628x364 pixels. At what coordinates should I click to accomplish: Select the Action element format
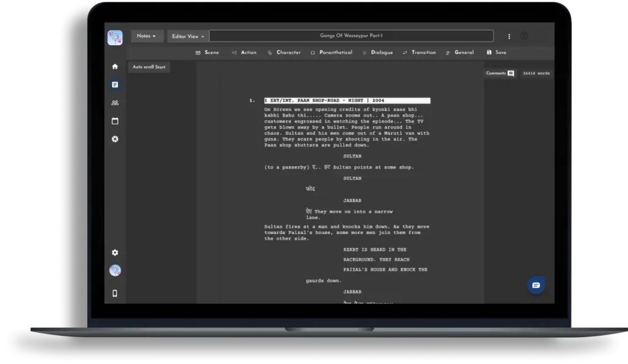244,53
